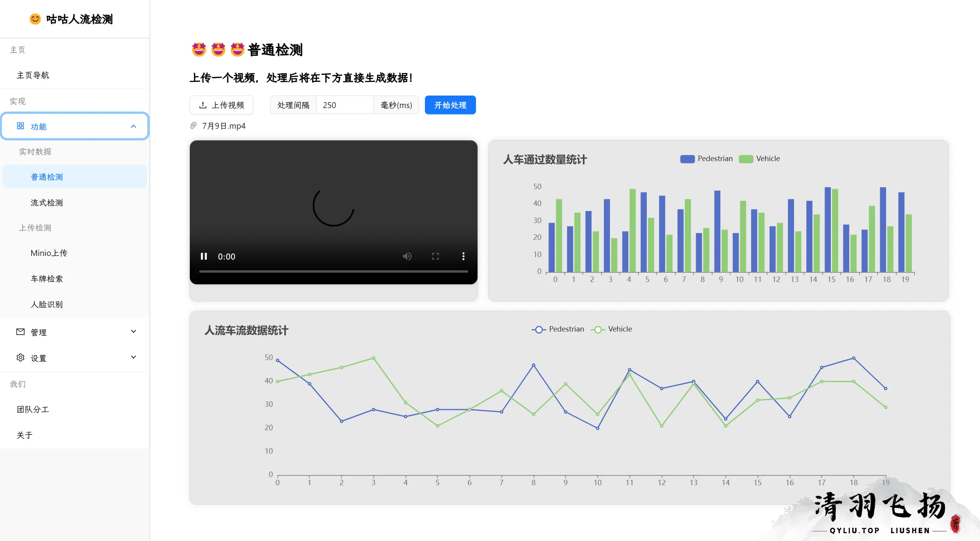This screenshot has width=980, height=541.
Task: Go to 车牌检索 page
Action: coord(47,279)
